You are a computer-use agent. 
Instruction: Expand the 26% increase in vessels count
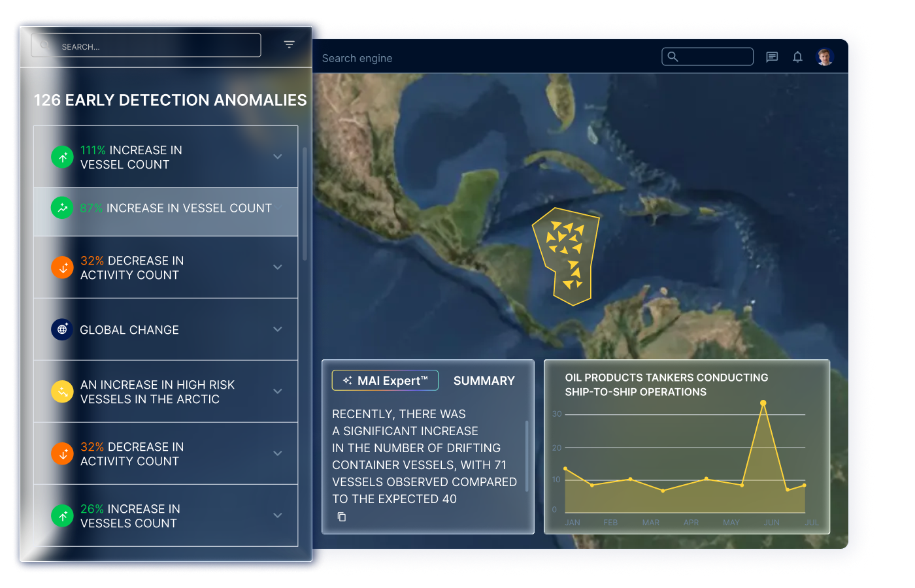(x=278, y=515)
